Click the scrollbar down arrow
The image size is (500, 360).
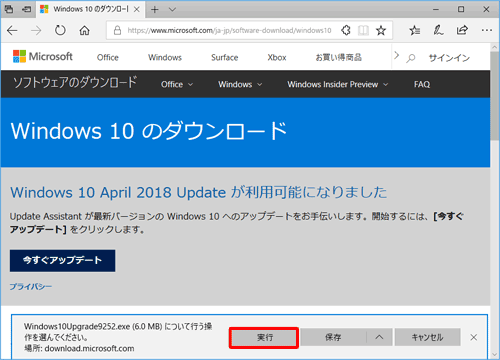click(x=495, y=354)
